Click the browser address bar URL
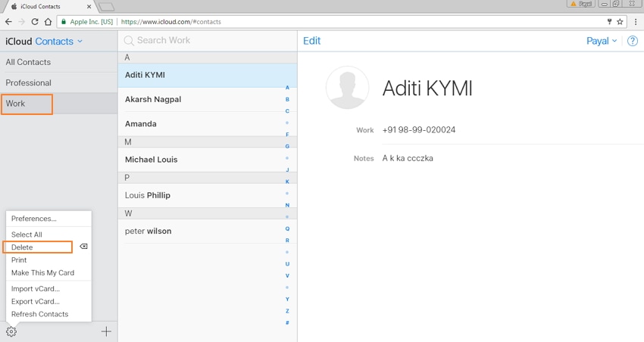644x342 pixels. pyautogui.click(x=171, y=22)
